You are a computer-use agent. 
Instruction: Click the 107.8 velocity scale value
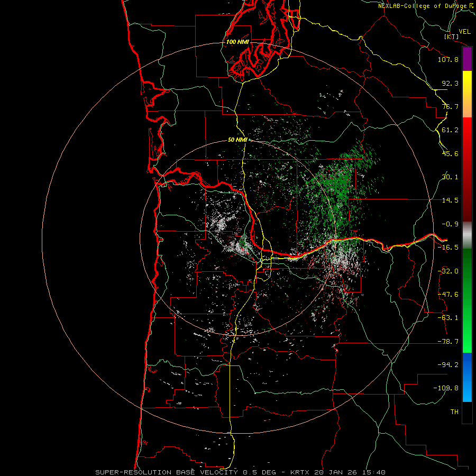[x=448, y=59]
